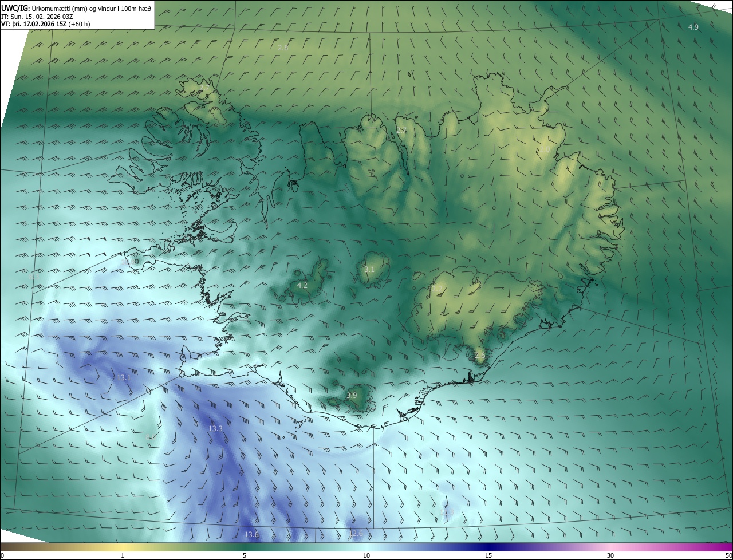Pick the brown color at the legend's 0 end
This screenshot has height=560, width=733.
[x=3, y=547]
